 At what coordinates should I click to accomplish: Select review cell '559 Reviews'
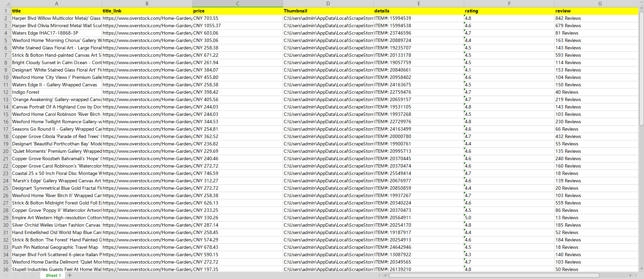[596, 203]
